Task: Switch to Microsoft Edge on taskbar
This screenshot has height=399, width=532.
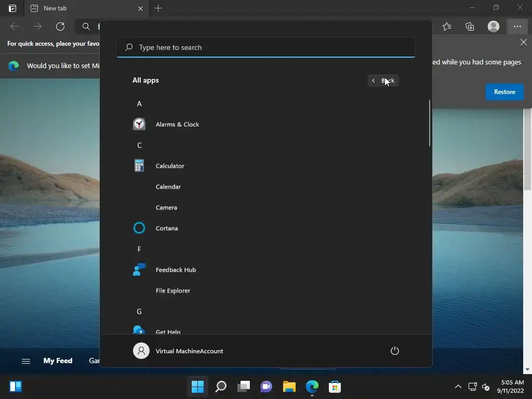Action: pyautogui.click(x=312, y=387)
